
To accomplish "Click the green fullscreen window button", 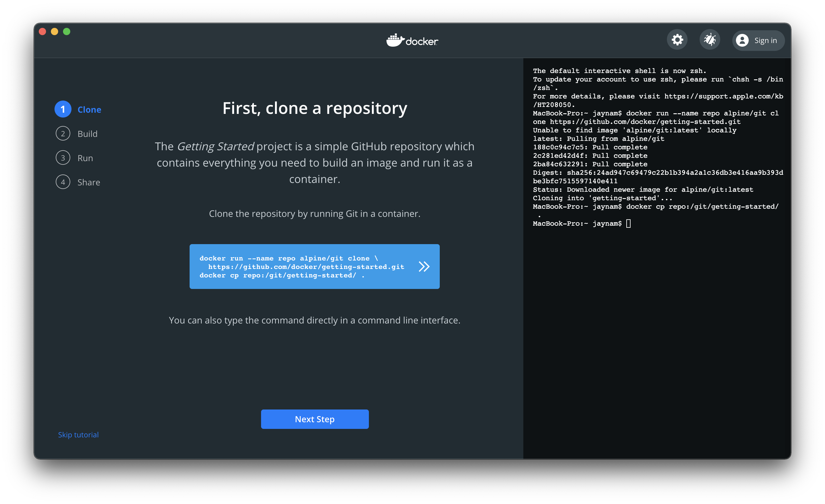I will (x=67, y=31).
